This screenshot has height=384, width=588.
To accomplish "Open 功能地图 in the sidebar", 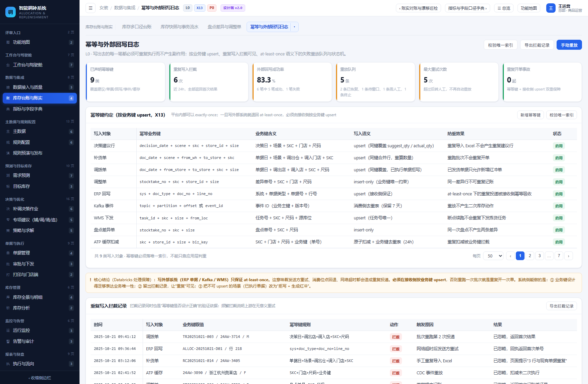I will click(x=40, y=42).
